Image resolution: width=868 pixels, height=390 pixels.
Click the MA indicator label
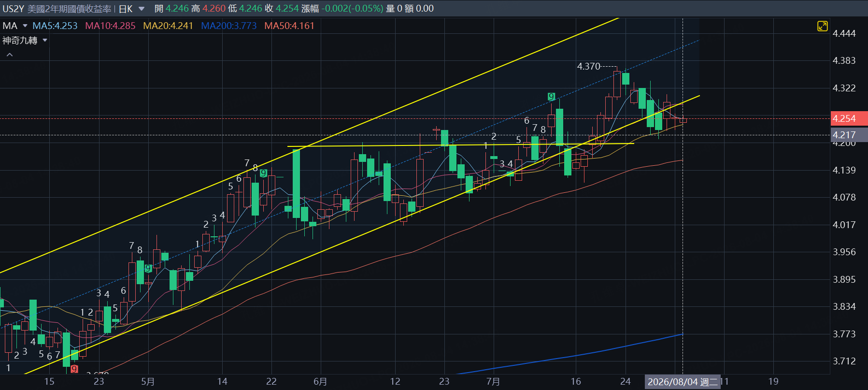pos(10,26)
